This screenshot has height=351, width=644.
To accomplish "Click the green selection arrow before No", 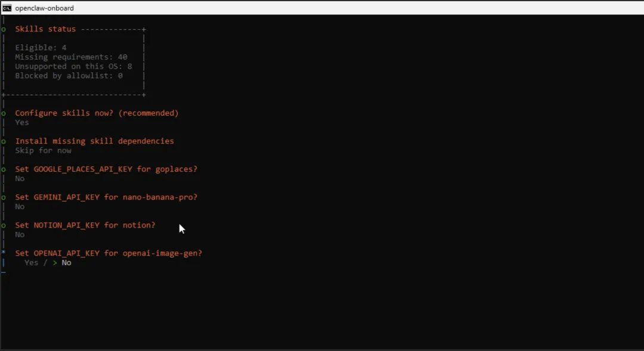I will [x=55, y=263].
